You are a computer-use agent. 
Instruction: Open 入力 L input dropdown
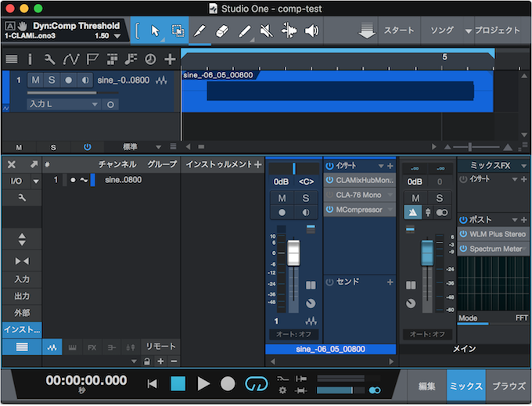point(63,104)
